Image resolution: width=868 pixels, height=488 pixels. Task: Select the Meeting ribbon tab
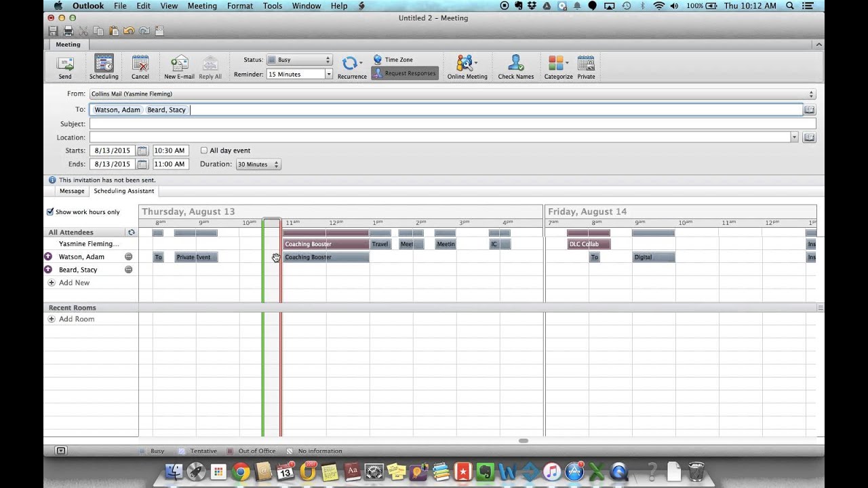click(68, 45)
